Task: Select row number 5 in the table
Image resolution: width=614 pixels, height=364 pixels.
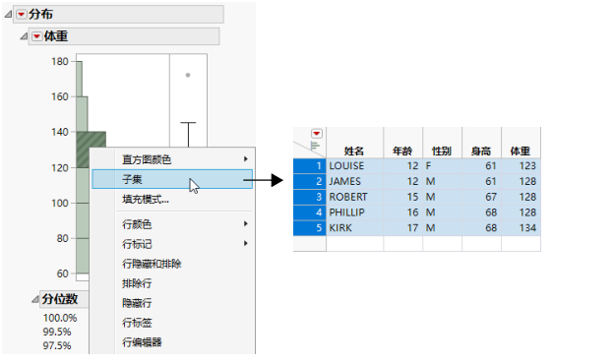Action: coord(309,228)
